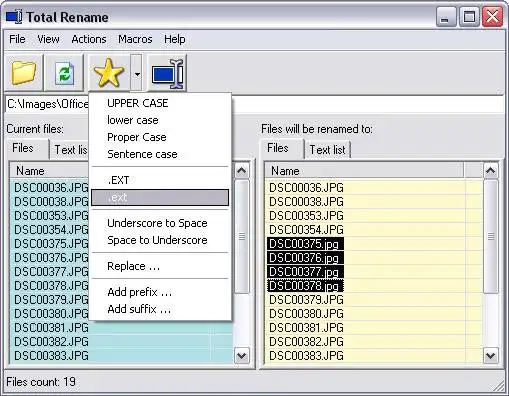Choose lower case from the popup menu

tap(160, 120)
